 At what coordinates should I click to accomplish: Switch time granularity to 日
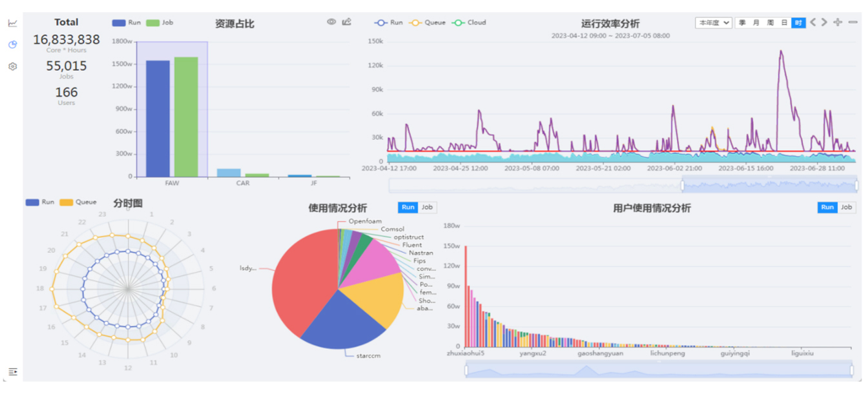tap(784, 23)
